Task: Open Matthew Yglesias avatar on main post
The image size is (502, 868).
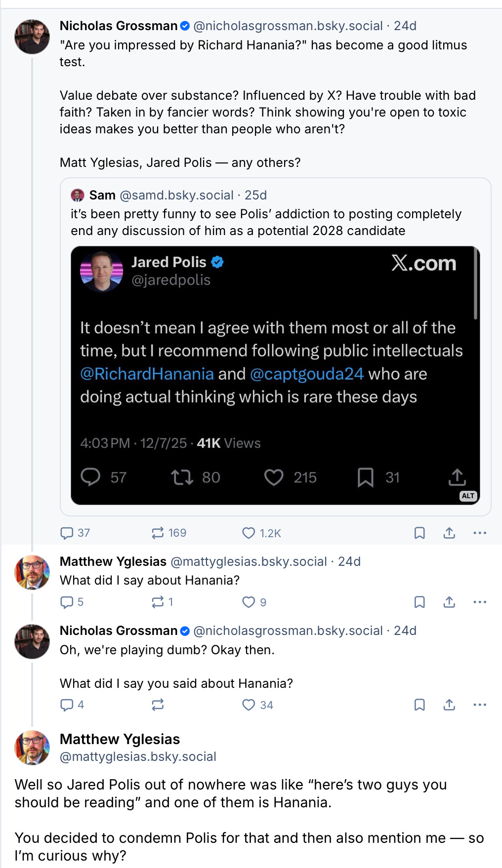Action: [32, 748]
